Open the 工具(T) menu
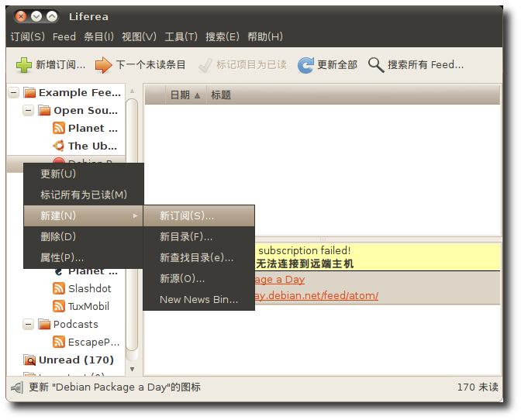This screenshot has height=420, width=521. pos(181,36)
